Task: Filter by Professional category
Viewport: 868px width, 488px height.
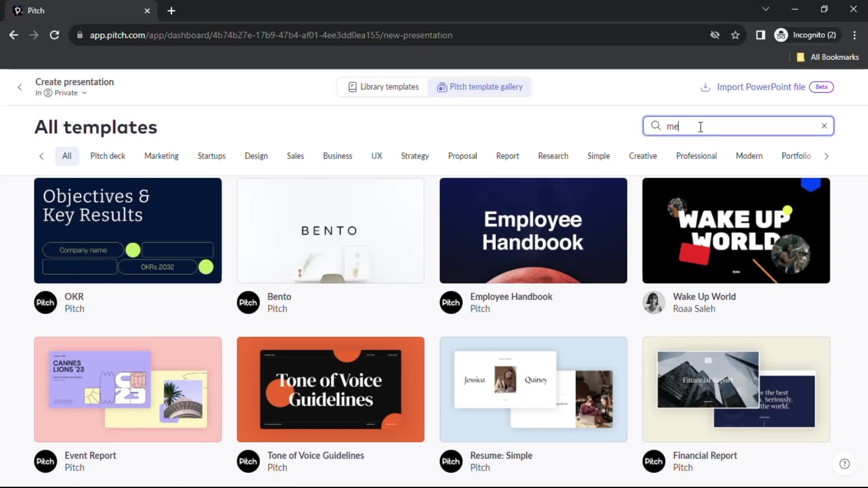Action: click(697, 156)
